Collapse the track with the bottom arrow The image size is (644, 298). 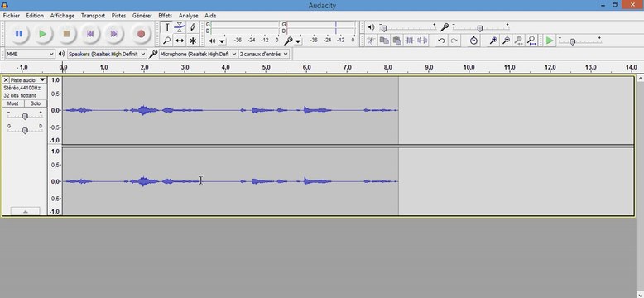click(x=25, y=211)
